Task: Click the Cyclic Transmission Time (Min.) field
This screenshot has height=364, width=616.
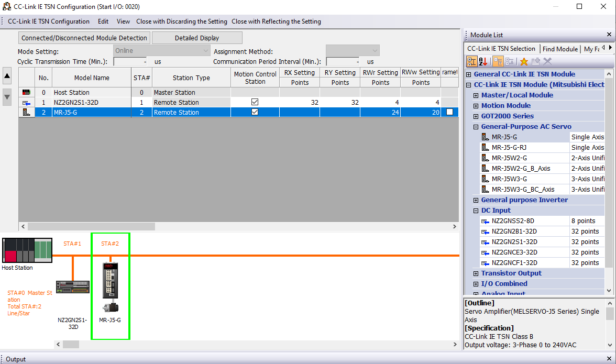Action: 130,62
